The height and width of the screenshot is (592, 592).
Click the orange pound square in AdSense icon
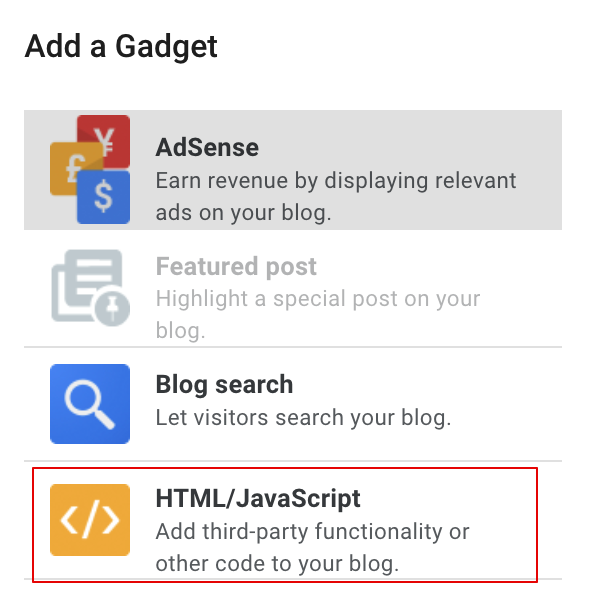74,169
